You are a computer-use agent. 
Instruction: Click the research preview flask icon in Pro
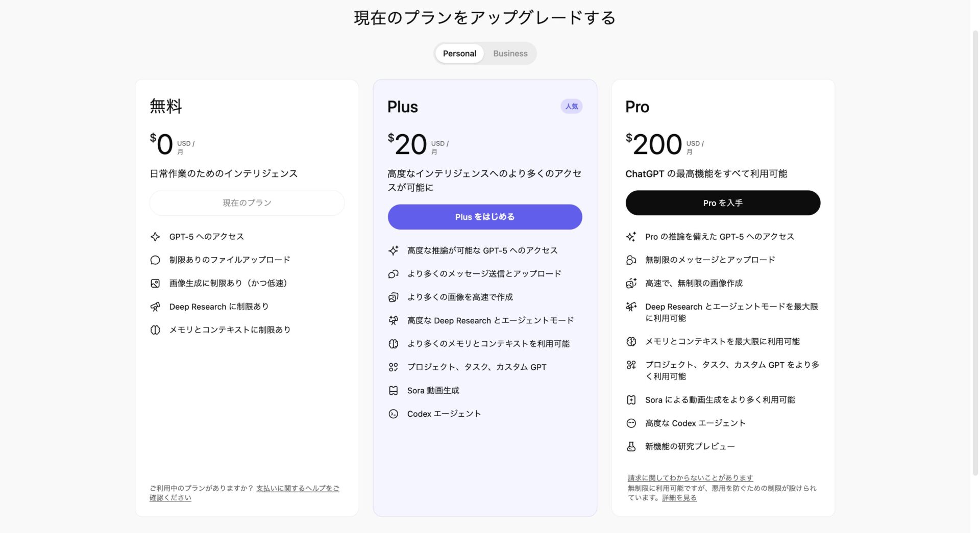point(631,446)
